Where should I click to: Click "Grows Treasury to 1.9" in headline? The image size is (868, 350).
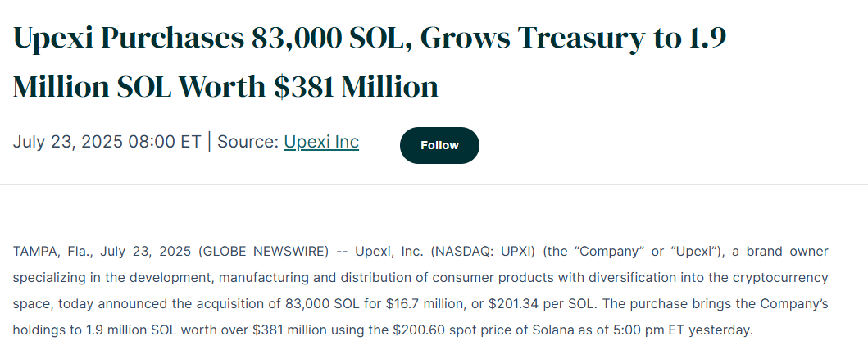point(573,39)
